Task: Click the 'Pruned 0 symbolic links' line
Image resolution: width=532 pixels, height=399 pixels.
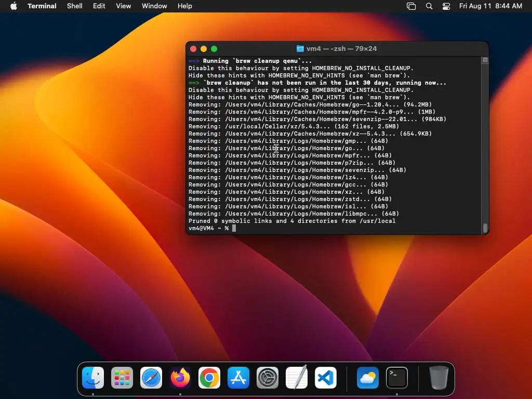Action: coord(292,221)
